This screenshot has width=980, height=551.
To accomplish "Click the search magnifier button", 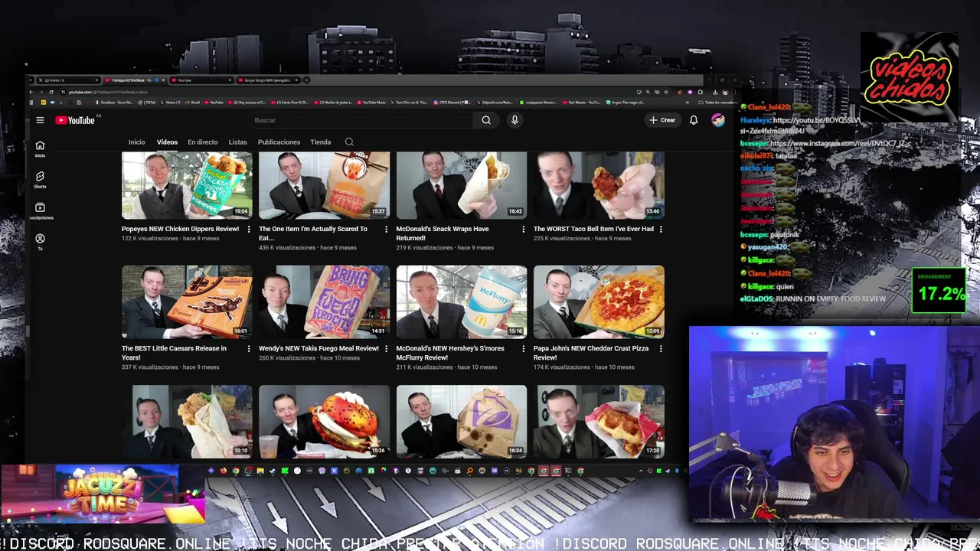I will 486,120.
